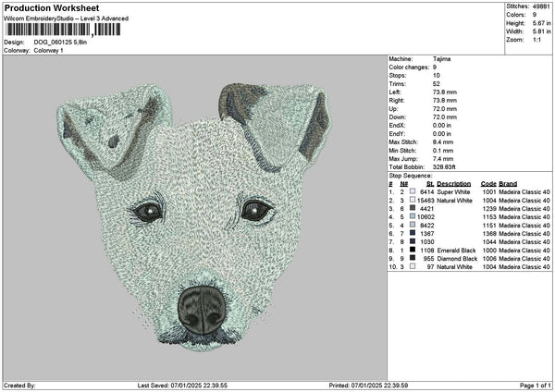
Task: Click the 'Brand' column header
Action: (x=508, y=184)
